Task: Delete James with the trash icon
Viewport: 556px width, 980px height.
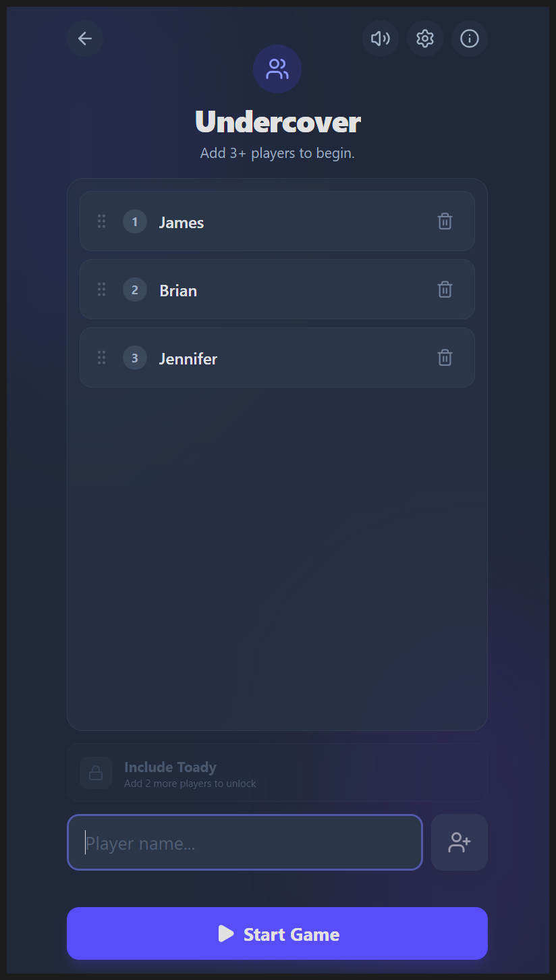Action: coord(445,221)
